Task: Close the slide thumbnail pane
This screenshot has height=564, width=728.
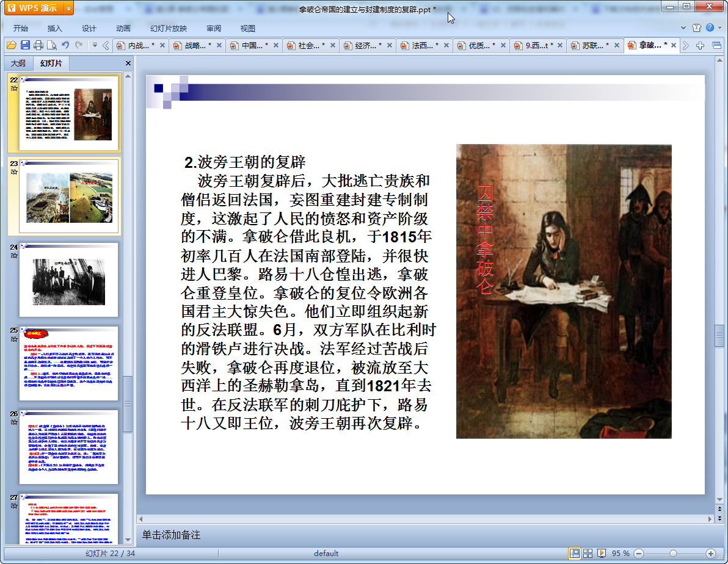Action: tap(128, 63)
